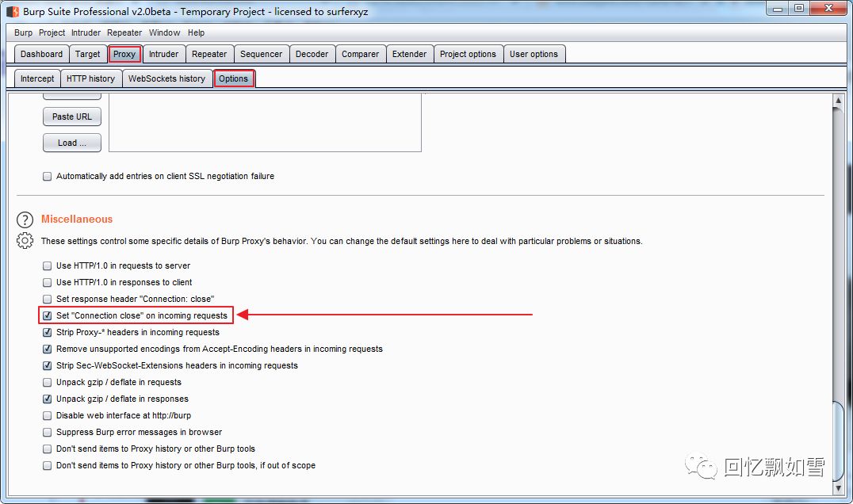The image size is (853, 504).
Task: Click the scrollbar up arrow
Action: click(838, 101)
